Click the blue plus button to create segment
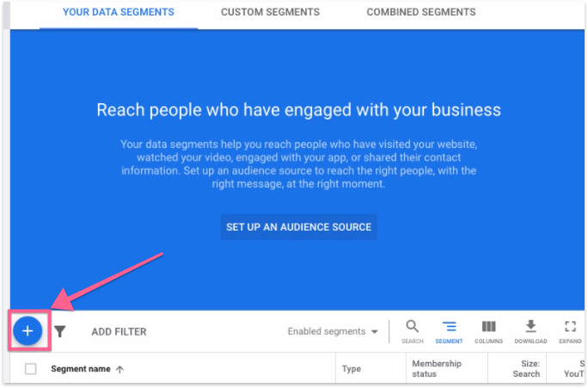 pos(28,331)
